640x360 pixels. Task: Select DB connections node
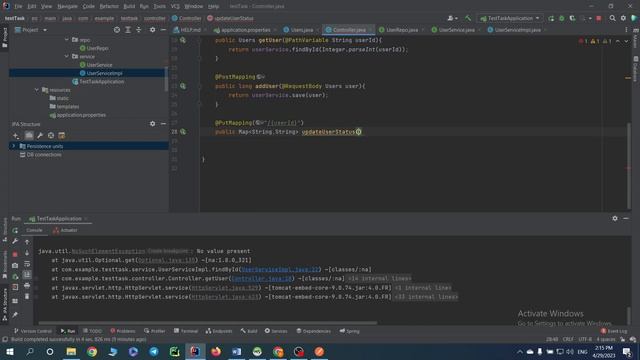tap(44, 155)
